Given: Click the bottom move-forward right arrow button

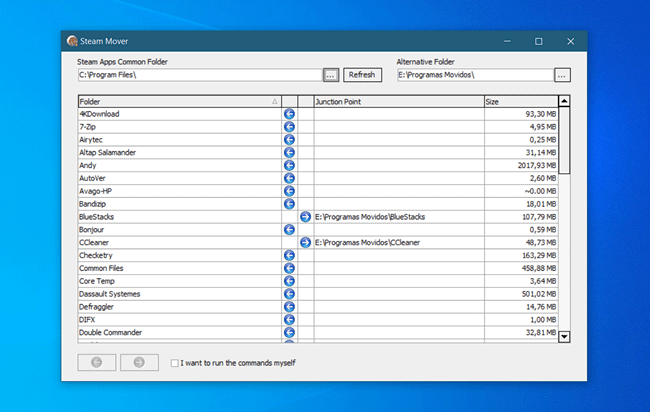Looking at the screenshot, I should tap(139, 363).
